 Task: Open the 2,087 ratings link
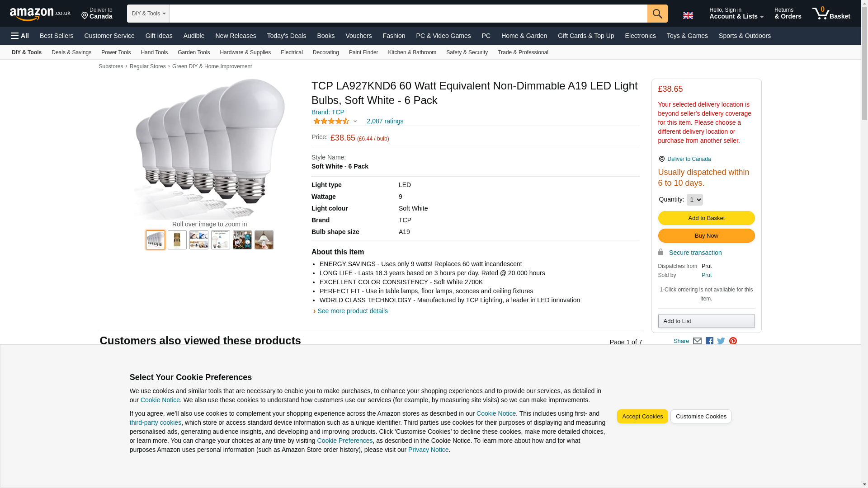point(385,121)
